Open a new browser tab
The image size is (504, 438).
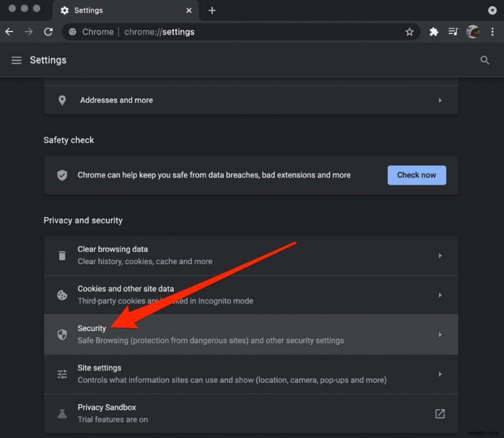(210, 10)
